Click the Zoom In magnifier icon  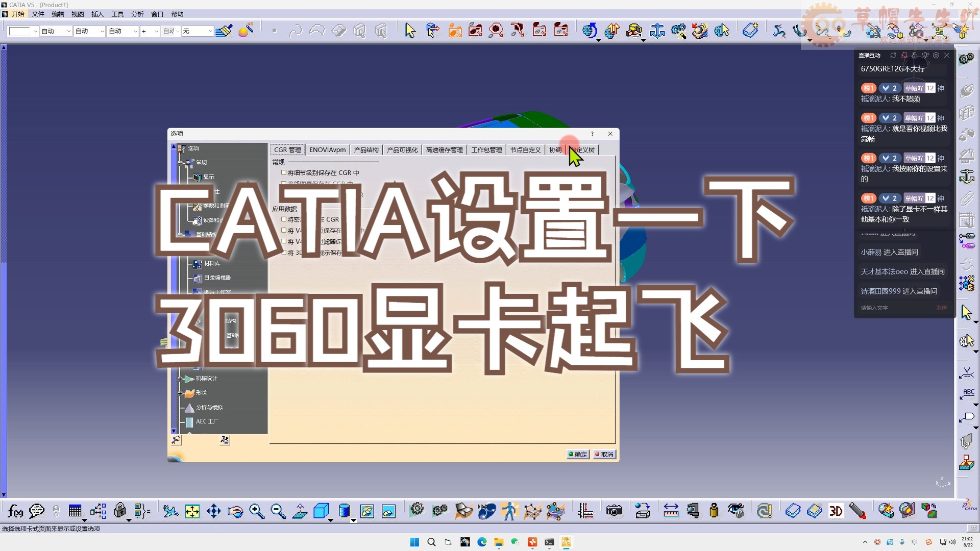[257, 511]
